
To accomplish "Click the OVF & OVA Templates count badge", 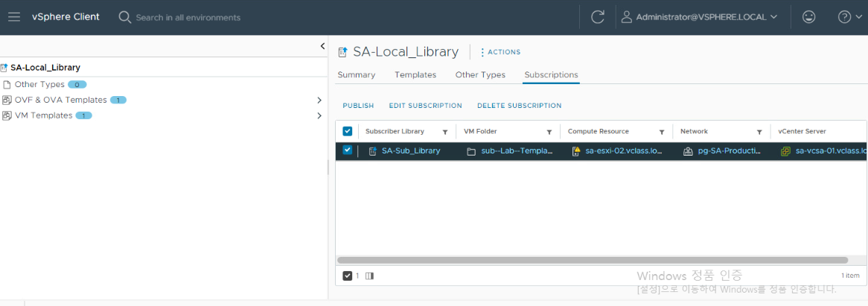I will tap(118, 101).
